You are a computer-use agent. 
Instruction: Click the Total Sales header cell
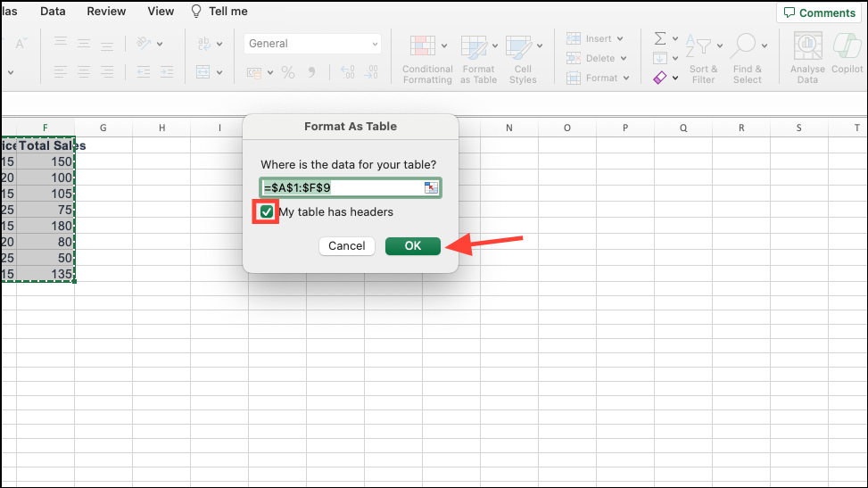(x=45, y=145)
